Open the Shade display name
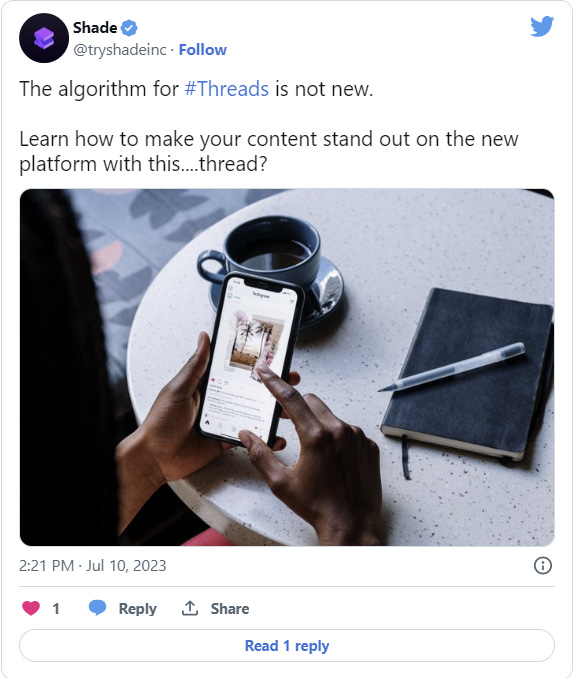577x678 pixels. coord(95,28)
